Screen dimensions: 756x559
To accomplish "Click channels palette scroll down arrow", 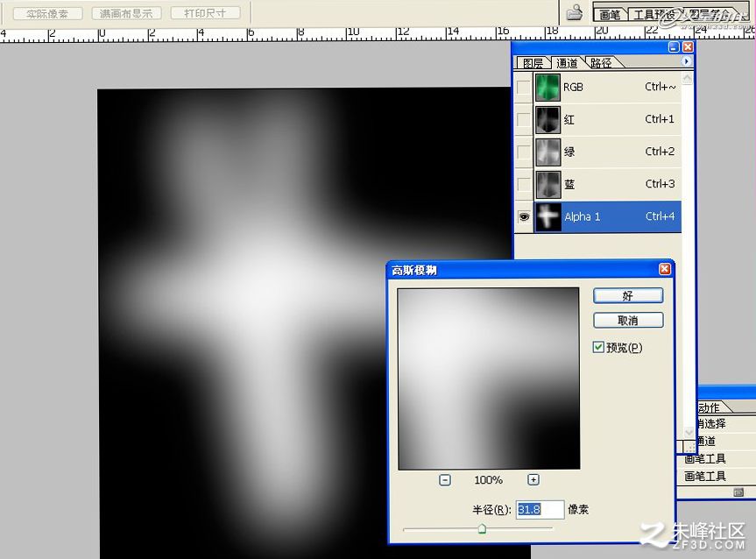I will click(x=688, y=432).
